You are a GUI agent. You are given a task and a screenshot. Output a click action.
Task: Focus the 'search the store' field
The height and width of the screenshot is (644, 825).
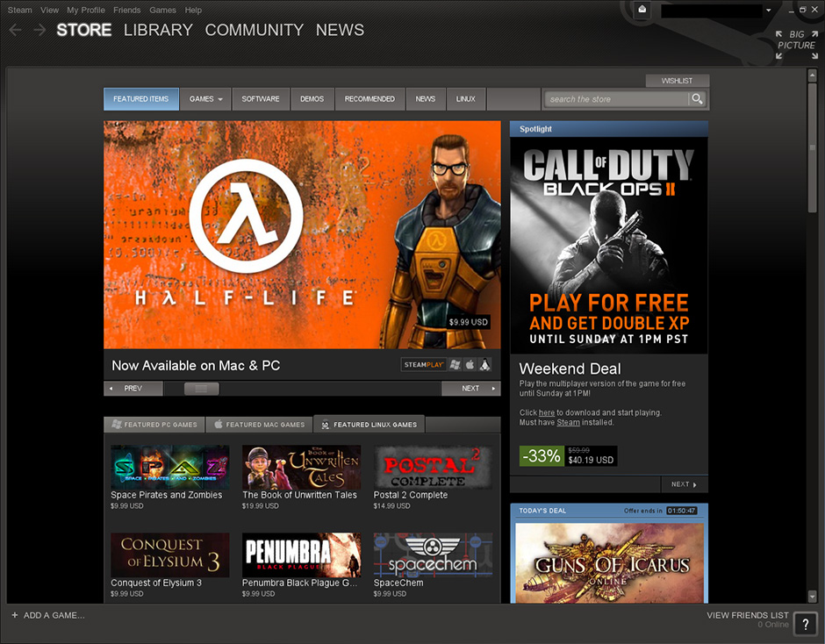tap(615, 99)
